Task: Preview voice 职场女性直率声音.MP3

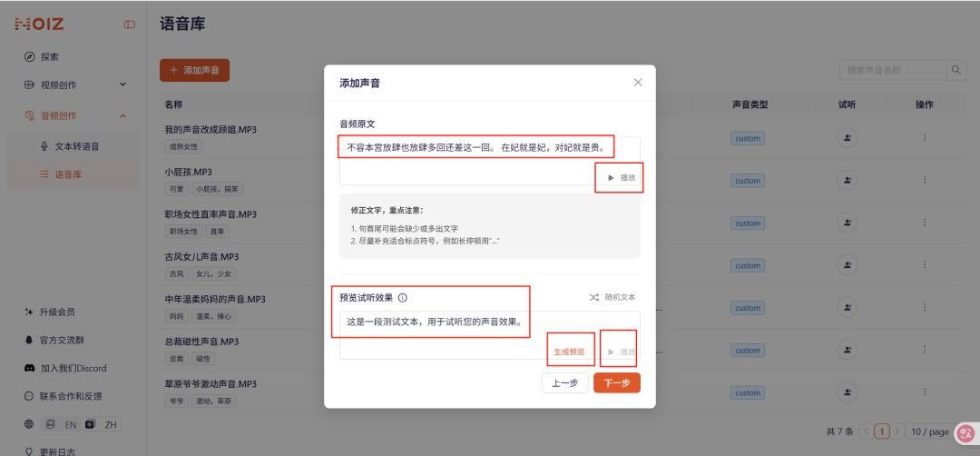Action: point(847,223)
